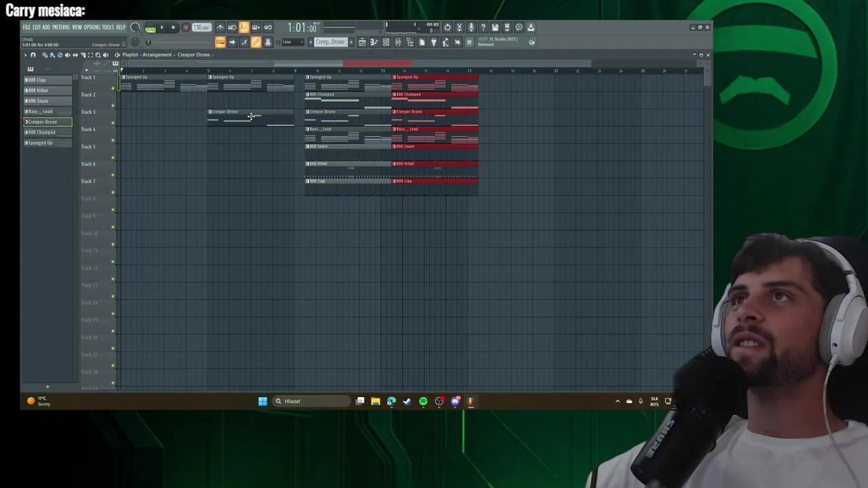Screen dimensions: 868x488
Task: Click the shopping cart content library icon
Action: tap(469, 42)
